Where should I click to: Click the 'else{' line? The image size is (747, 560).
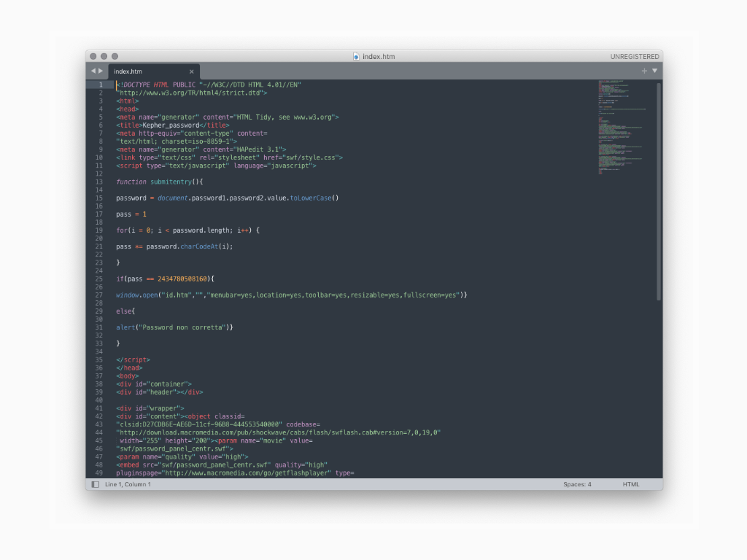[x=125, y=311]
